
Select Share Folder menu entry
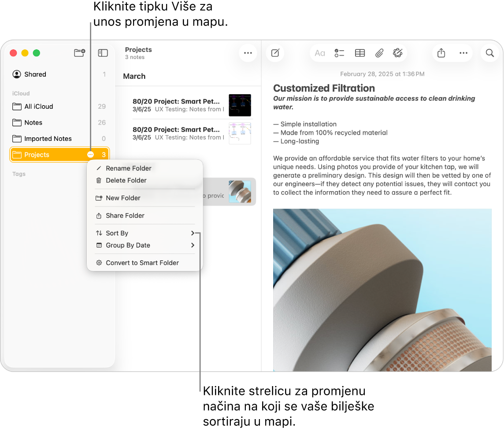click(125, 216)
